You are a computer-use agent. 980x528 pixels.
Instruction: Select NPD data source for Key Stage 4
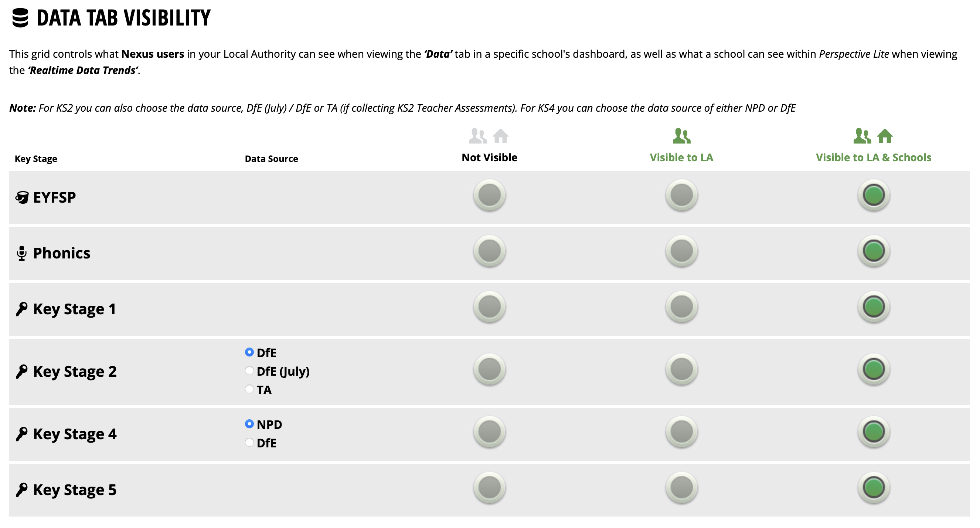(x=249, y=424)
